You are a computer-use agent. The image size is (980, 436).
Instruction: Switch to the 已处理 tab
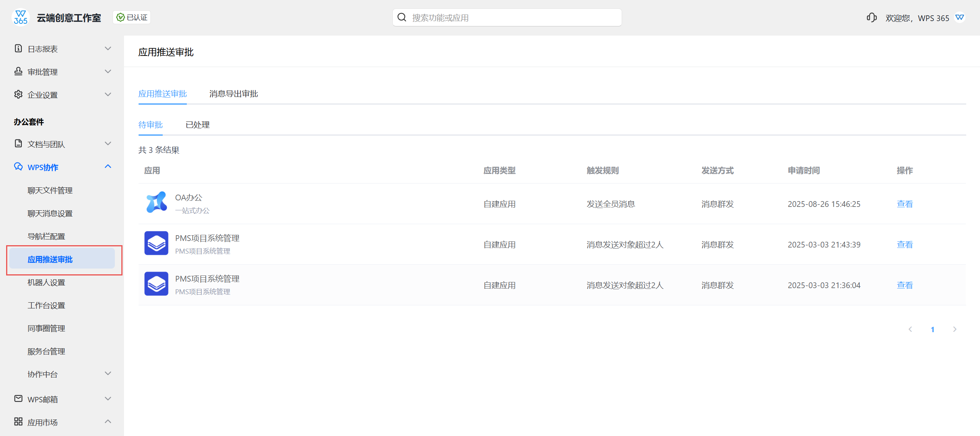[198, 125]
